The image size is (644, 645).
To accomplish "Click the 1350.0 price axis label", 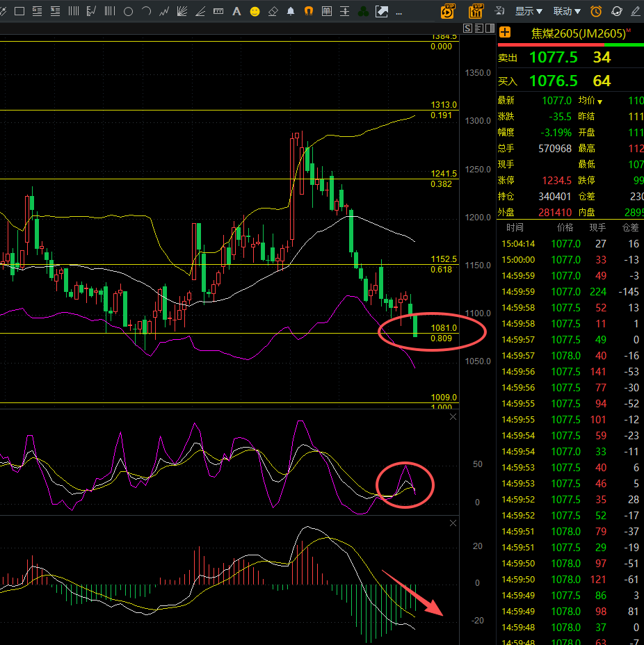I will click(x=478, y=73).
